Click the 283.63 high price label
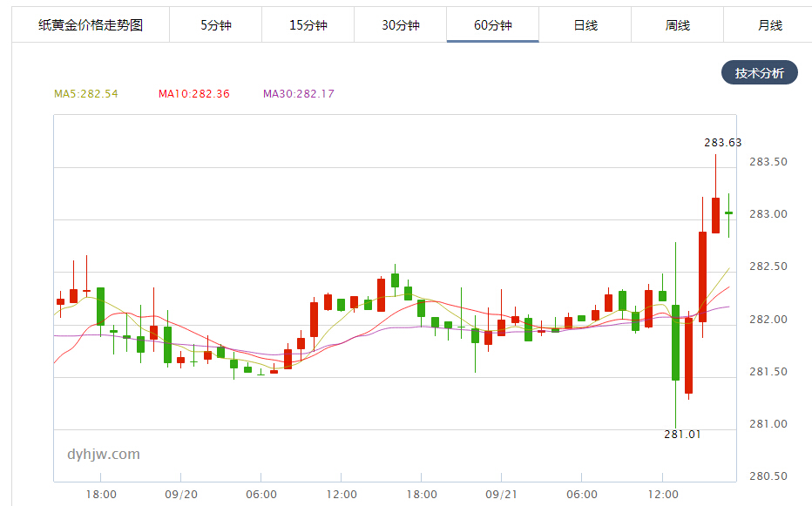Viewport: 812px width, 506px height. click(723, 143)
